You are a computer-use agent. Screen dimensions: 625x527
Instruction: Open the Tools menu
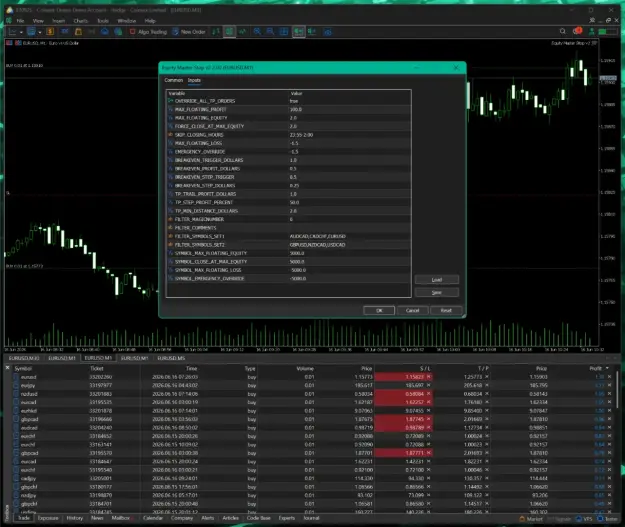(103, 21)
